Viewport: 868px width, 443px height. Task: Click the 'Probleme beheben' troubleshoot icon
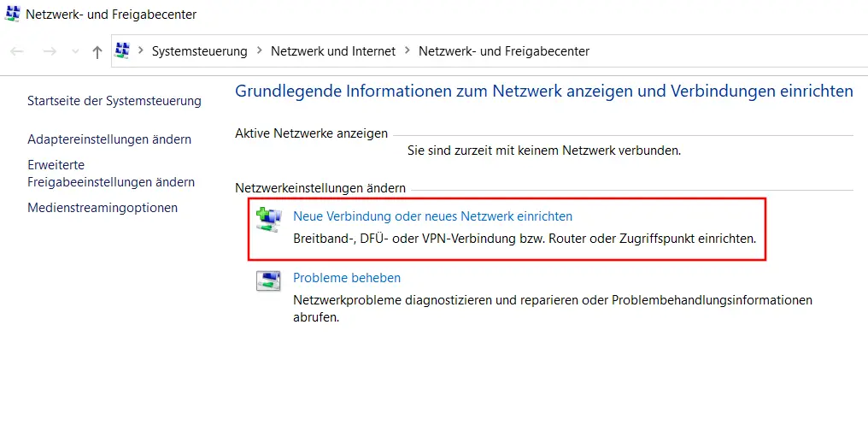pyautogui.click(x=268, y=281)
